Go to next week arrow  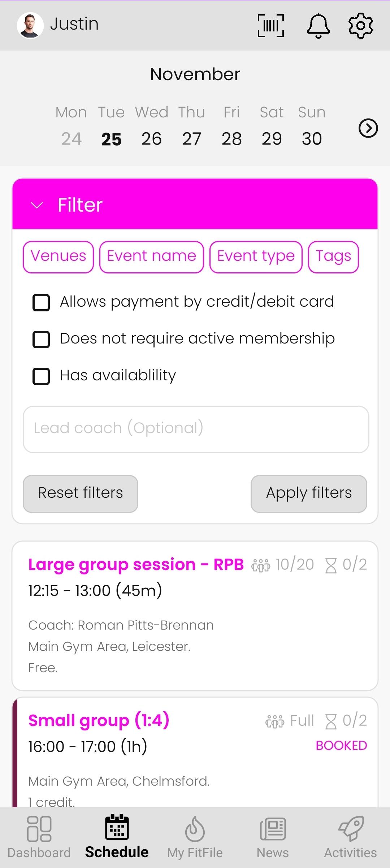(x=368, y=128)
